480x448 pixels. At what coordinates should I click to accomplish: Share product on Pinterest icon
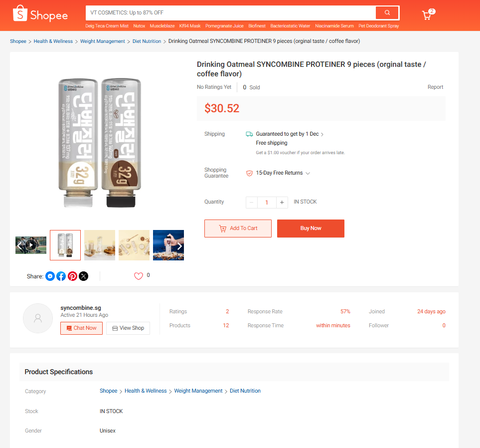[72, 276]
